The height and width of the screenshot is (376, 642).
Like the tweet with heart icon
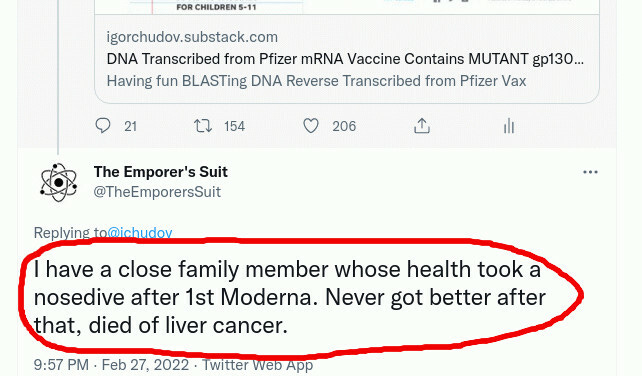[x=311, y=126]
